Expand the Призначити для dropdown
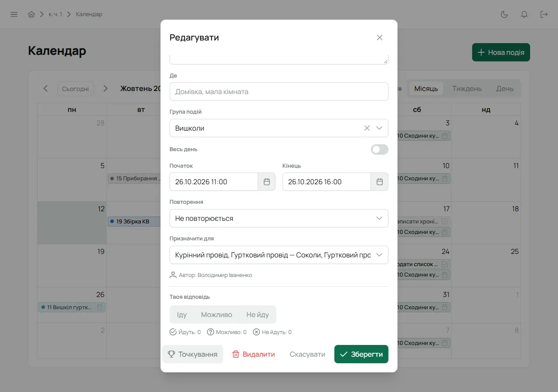558x392 pixels. pyautogui.click(x=279, y=255)
